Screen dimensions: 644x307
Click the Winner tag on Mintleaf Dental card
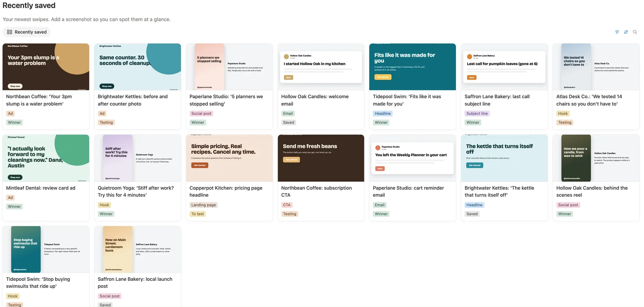click(14, 207)
